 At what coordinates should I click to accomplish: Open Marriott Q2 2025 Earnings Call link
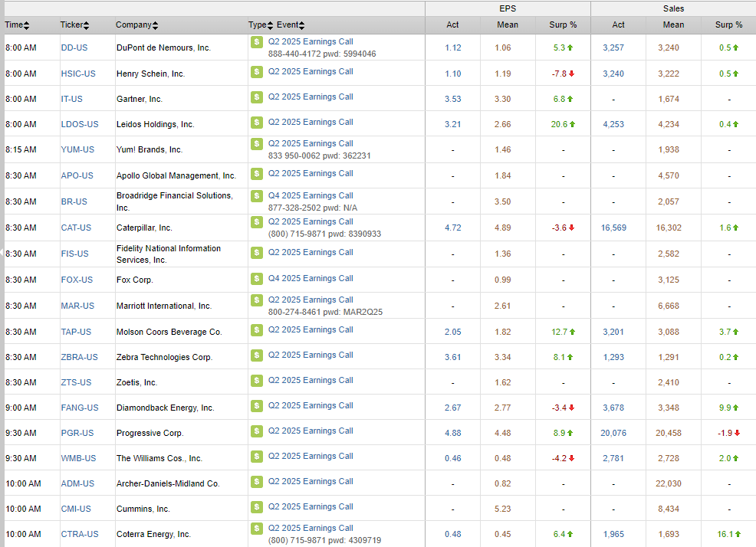coord(311,300)
